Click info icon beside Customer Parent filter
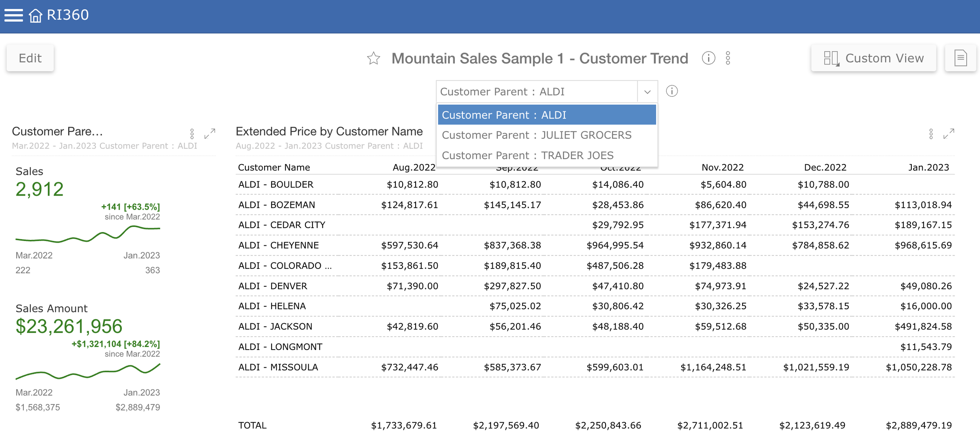Screen dimensions: 980x439 tap(671, 91)
